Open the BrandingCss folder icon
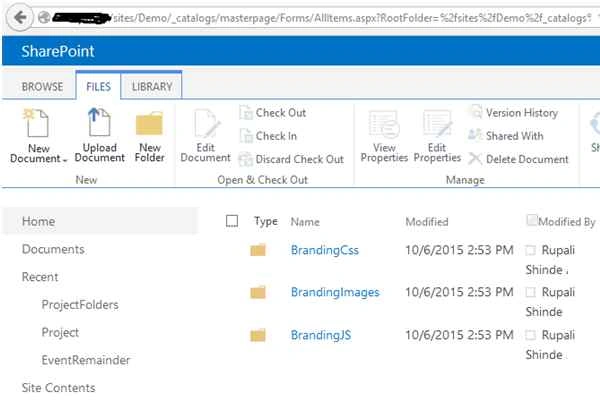Screen dimensions: 600x403 [258, 250]
